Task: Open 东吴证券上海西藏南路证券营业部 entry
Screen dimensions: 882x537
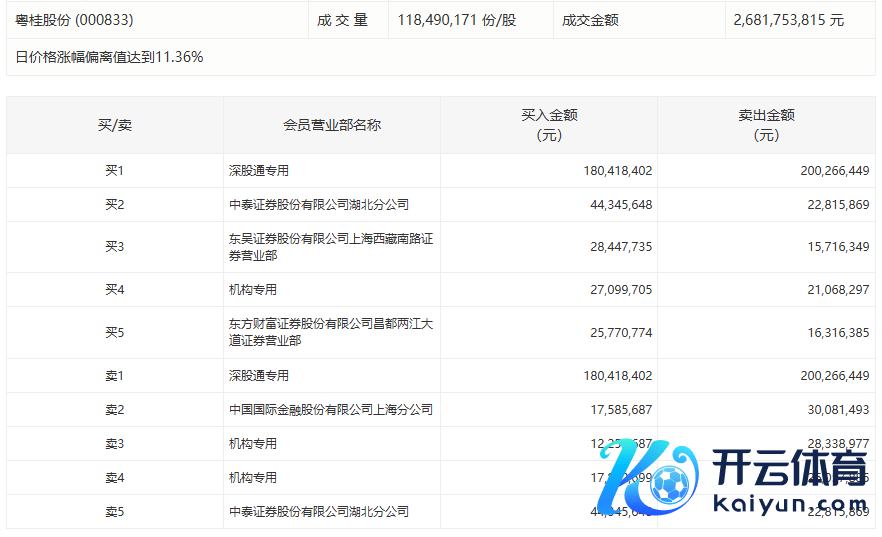Action: [330, 247]
